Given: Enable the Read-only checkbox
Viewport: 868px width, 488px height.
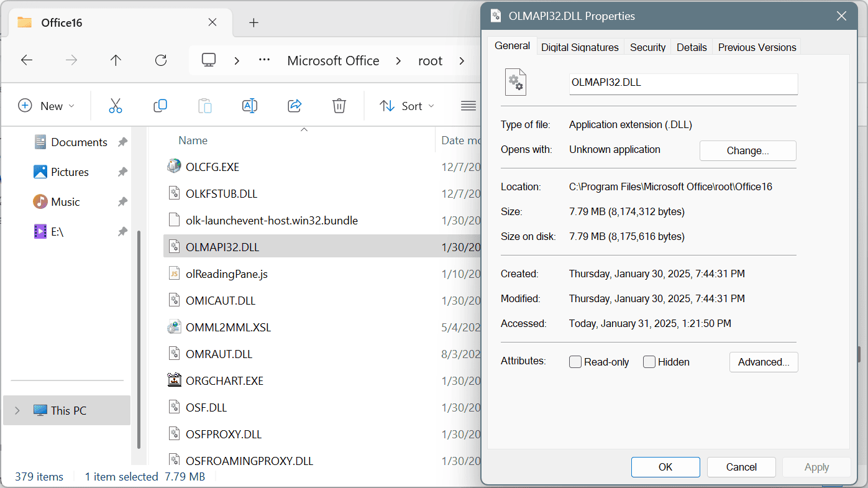Looking at the screenshot, I should point(575,362).
